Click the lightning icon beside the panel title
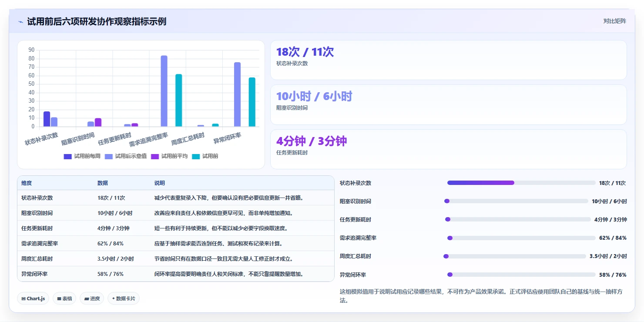The image size is (644, 322). pyautogui.click(x=20, y=22)
